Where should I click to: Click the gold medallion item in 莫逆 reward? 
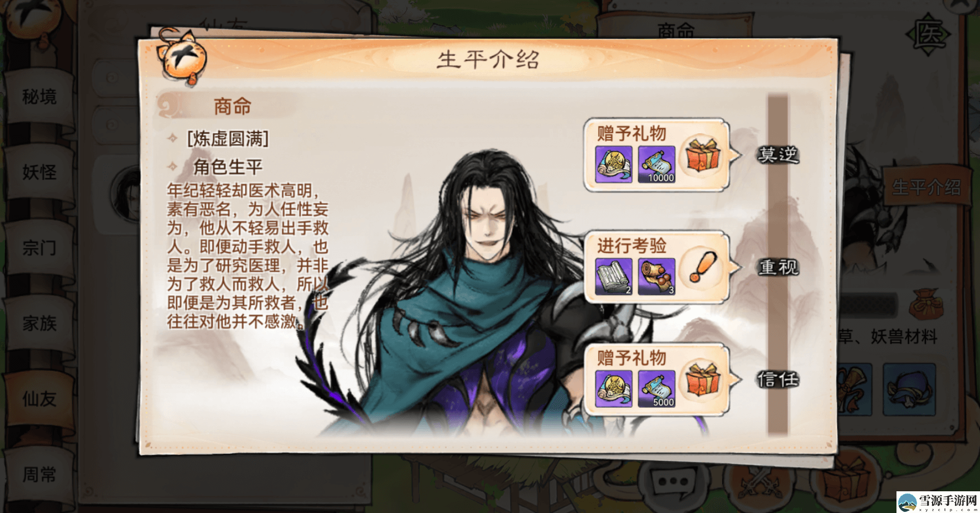click(x=614, y=164)
